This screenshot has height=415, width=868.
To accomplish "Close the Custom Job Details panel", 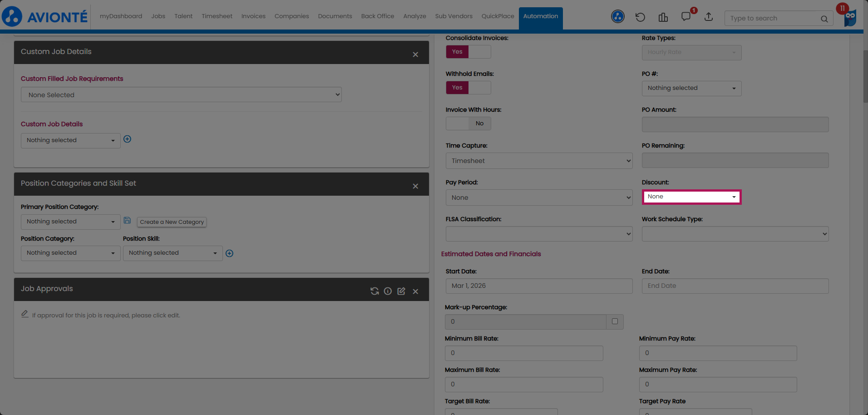I will coord(415,54).
